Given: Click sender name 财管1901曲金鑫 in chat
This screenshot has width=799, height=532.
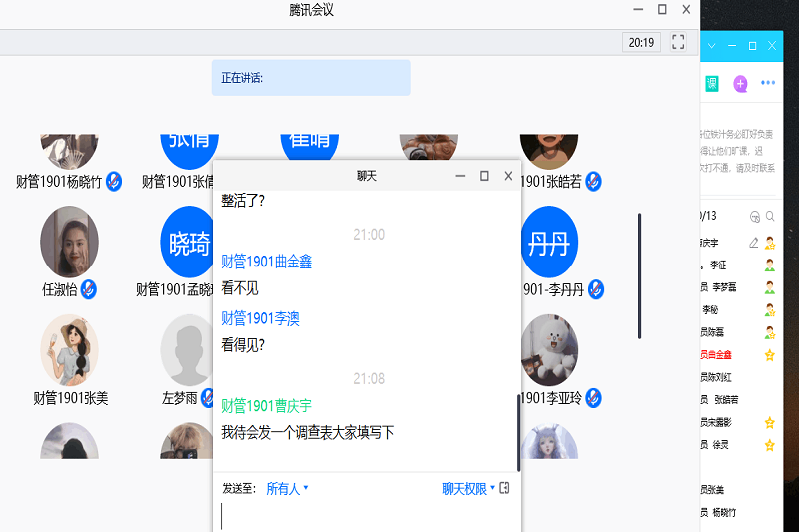Looking at the screenshot, I should tap(266, 262).
